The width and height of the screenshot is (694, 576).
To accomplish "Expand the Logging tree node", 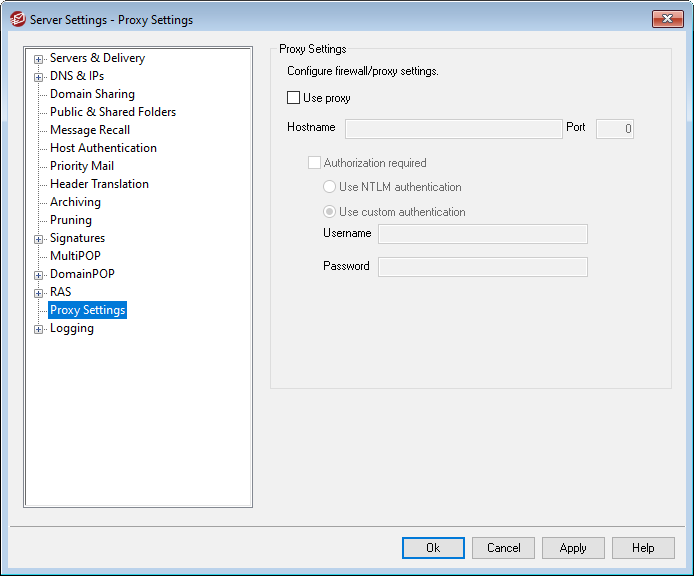I will 39,329.
